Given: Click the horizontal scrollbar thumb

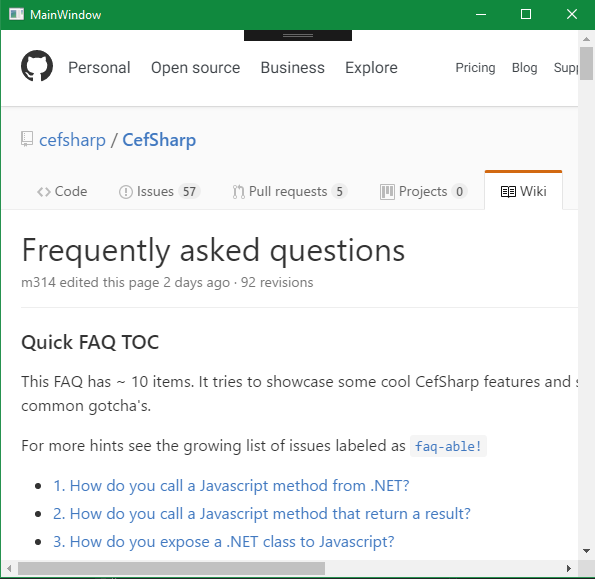Looking at the screenshot, I should [x=171, y=568].
